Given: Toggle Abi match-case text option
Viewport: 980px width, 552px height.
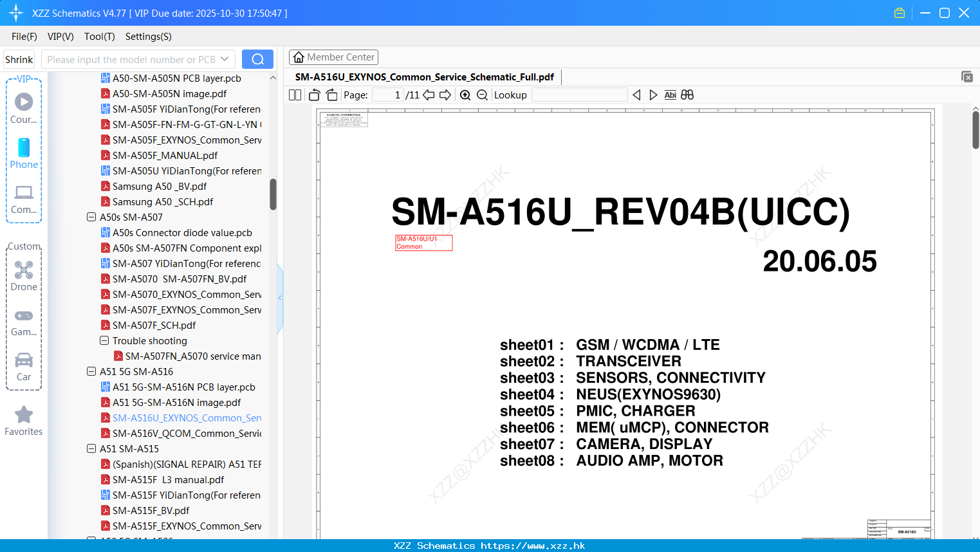Looking at the screenshot, I should [x=670, y=95].
